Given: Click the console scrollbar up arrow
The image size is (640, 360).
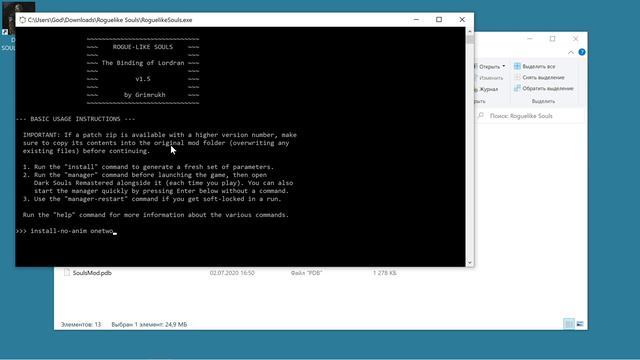Looking at the screenshot, I should [x=469, y=31].
